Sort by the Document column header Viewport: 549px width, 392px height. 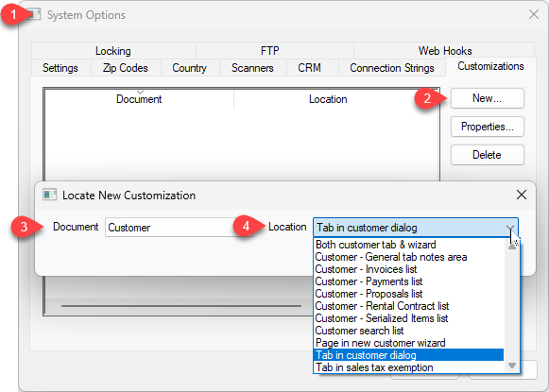(x=139, y=99)
